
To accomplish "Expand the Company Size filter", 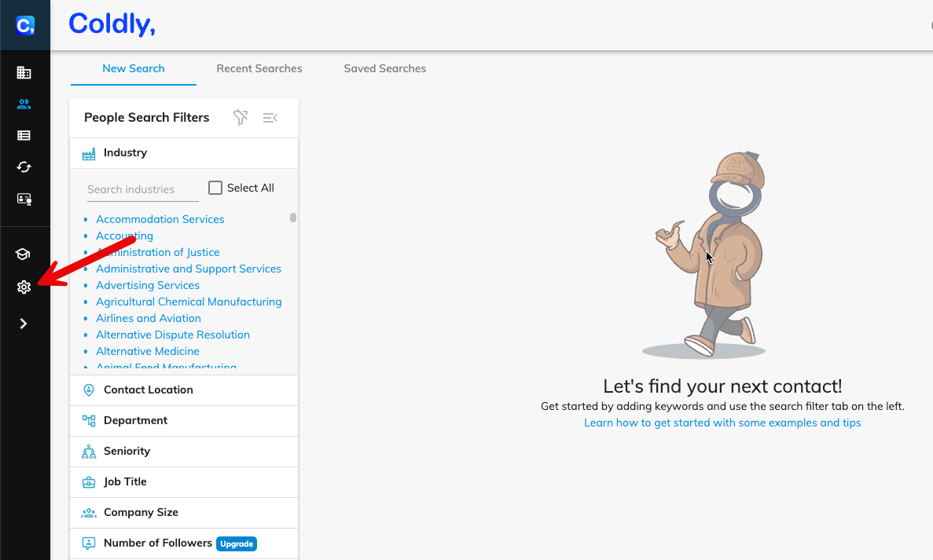I will tap(184, 512).
